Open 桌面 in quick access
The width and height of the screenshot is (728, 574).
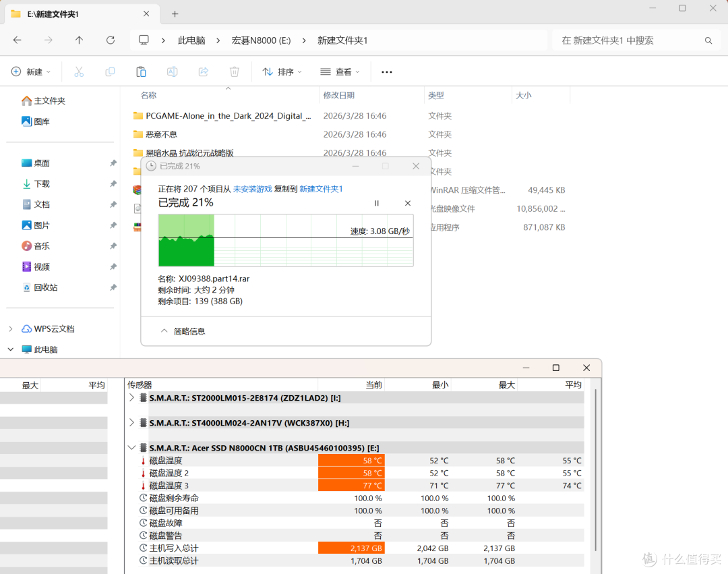click(36, 163)
